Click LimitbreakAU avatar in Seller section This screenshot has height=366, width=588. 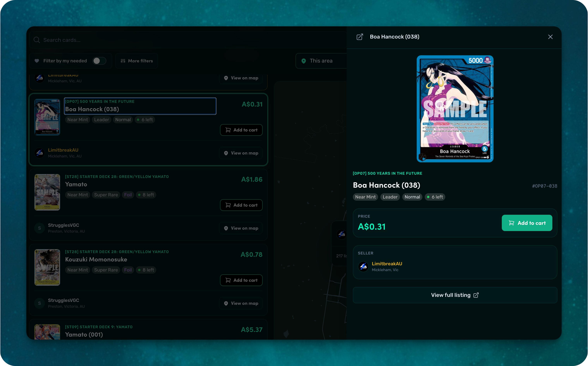(363, 266)
